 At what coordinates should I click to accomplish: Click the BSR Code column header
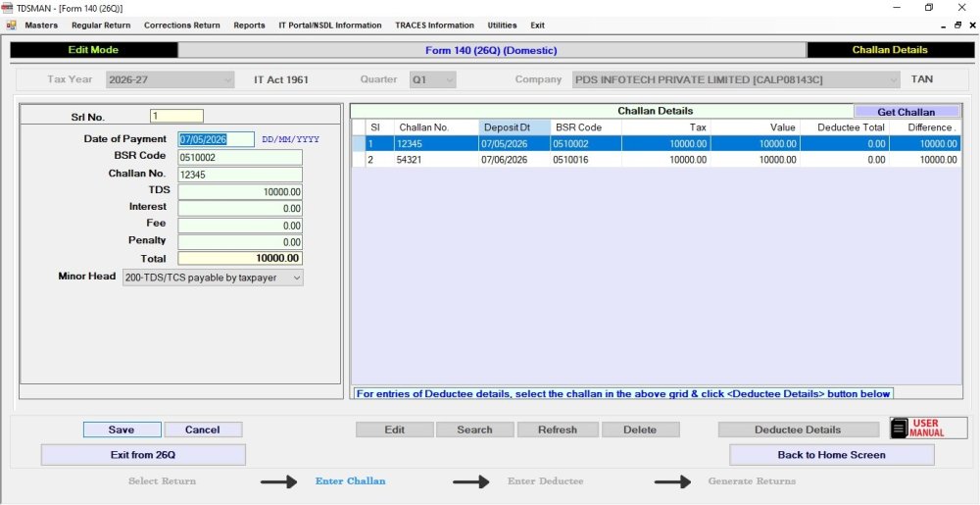(586, 127)
